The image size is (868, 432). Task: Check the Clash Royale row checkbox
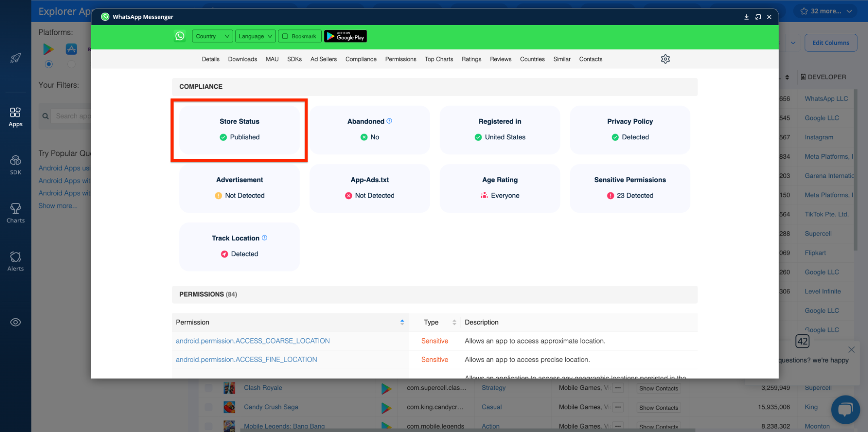[x=208, y=388]
